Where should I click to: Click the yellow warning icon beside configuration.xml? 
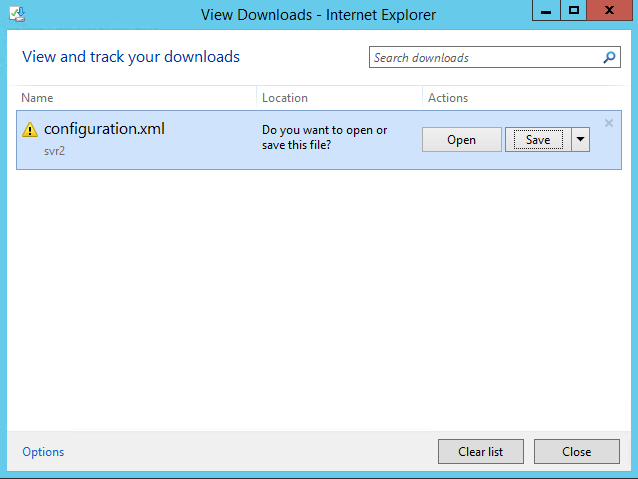30,130
